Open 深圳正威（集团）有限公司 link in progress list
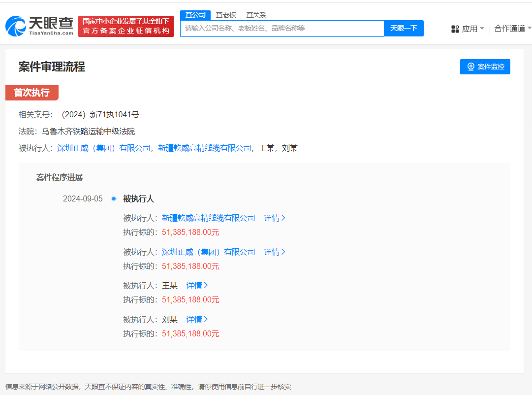 [208, 252]
